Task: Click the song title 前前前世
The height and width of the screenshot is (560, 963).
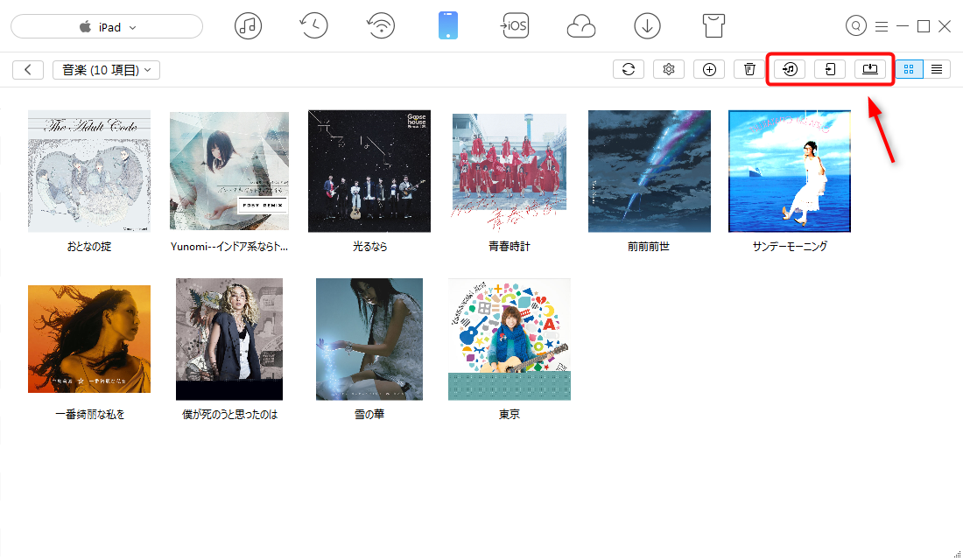Action: (x=649, y=247)
